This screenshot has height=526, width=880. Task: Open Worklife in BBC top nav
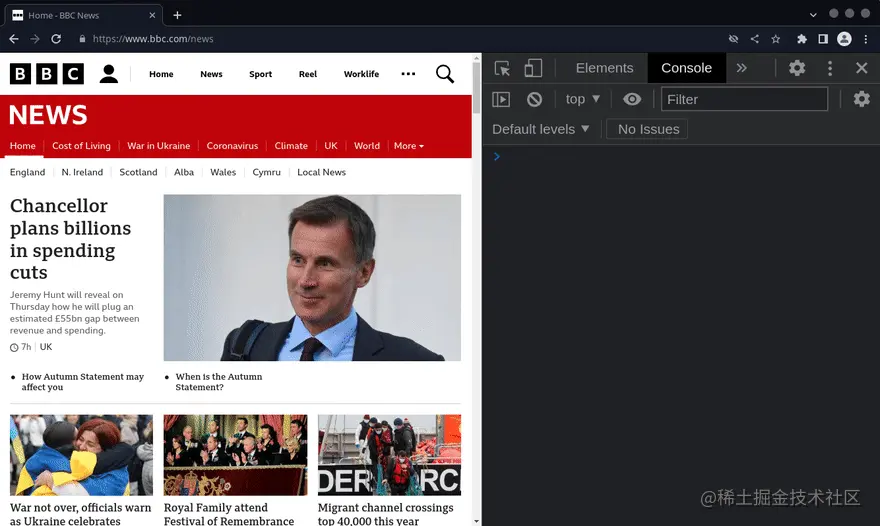tap(361, 74)
